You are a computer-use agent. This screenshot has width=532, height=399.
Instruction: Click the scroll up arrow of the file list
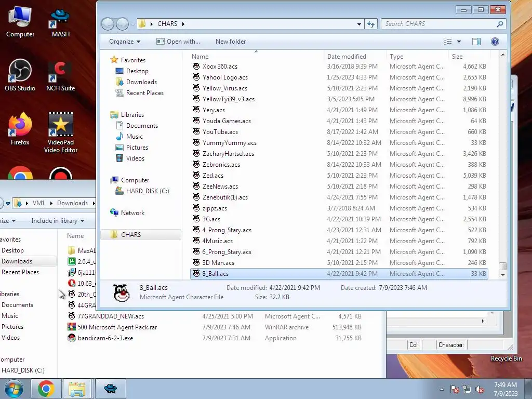tap(502, 54)
